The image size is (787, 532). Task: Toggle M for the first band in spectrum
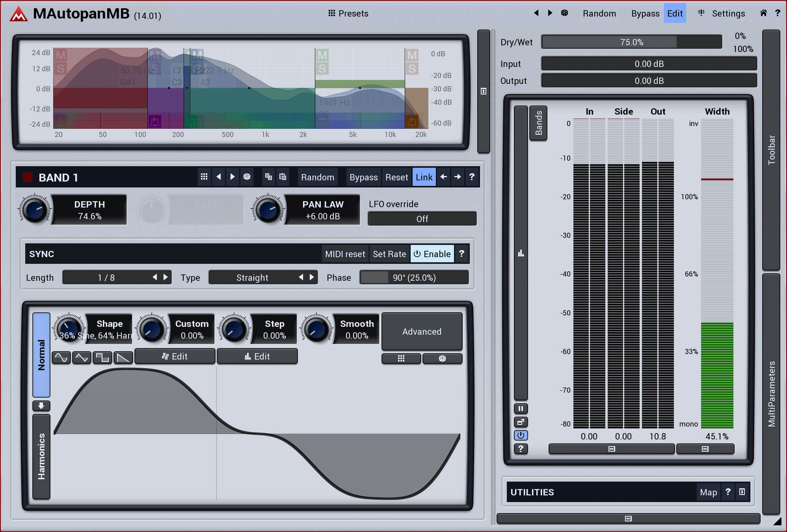coord(61,55)
